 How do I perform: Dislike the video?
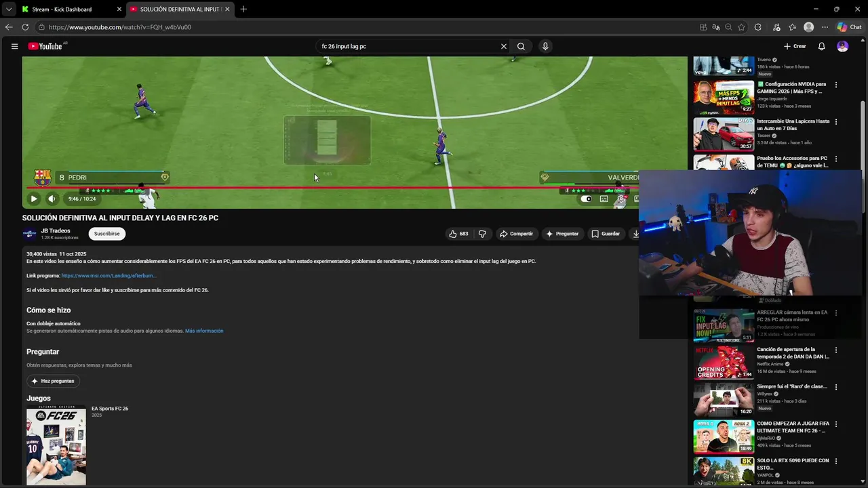pyautogui.click(x=482, y=234)
